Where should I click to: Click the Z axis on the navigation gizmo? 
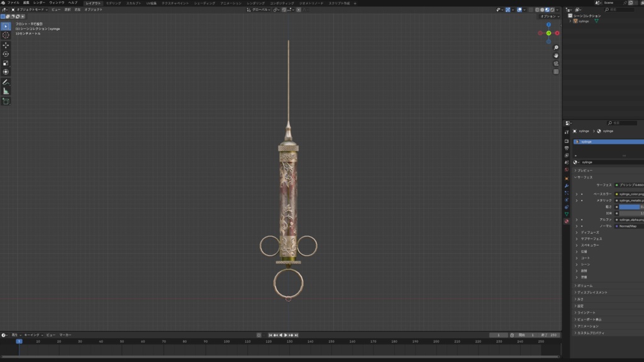click(x=549, y=25)
